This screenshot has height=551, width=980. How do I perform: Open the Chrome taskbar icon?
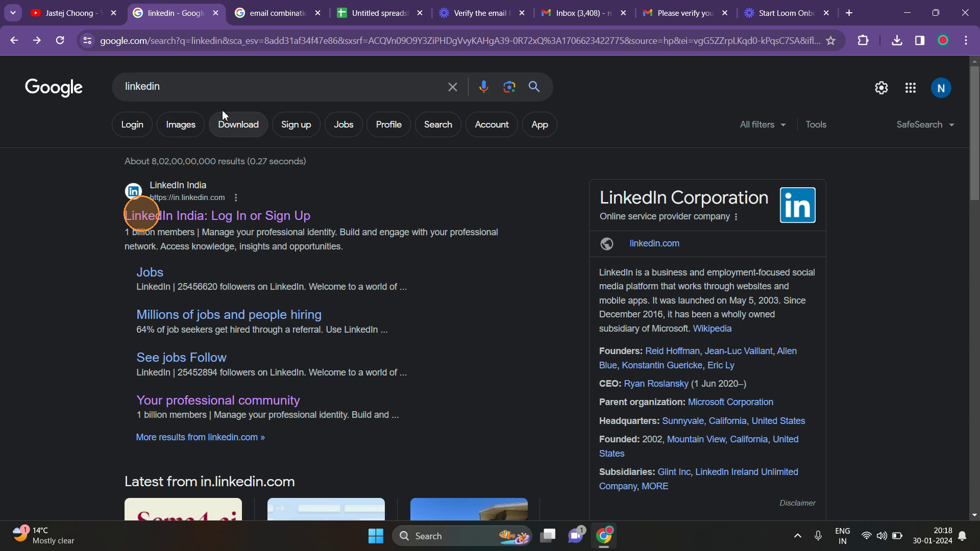point(604,536)
